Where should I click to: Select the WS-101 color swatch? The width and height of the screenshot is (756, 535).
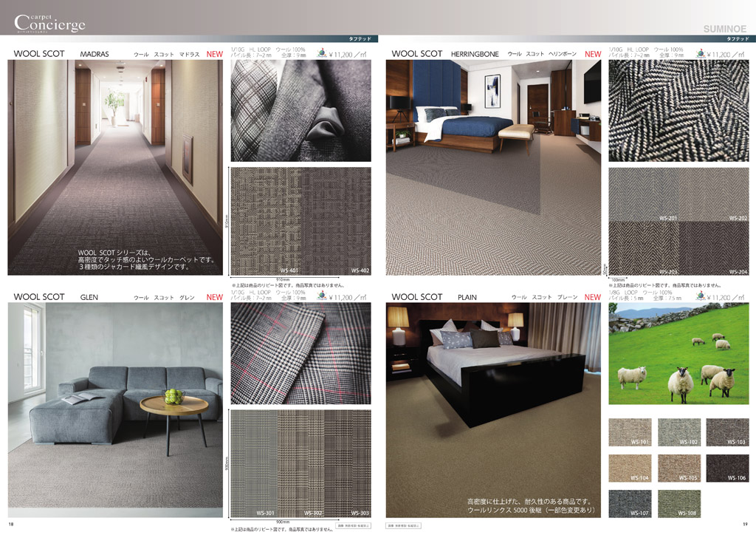[630, 432]
